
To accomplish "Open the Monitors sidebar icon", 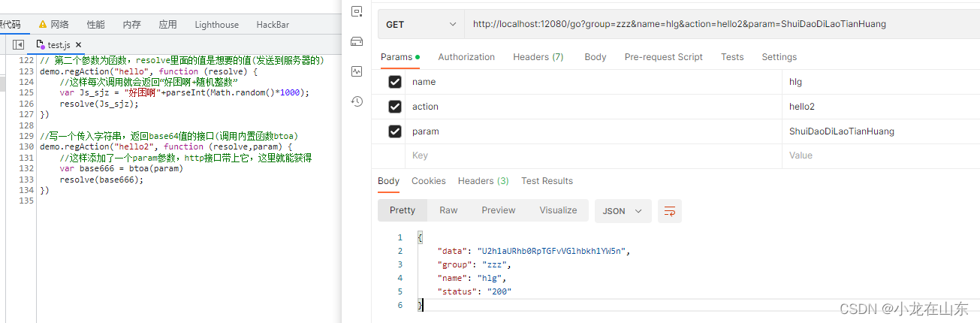I will coord(357,71).
